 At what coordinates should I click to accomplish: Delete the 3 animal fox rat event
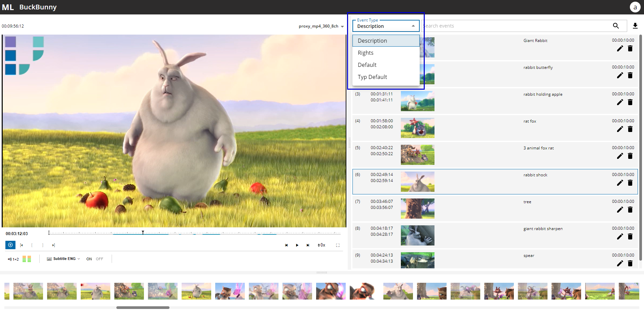point(630,156)
